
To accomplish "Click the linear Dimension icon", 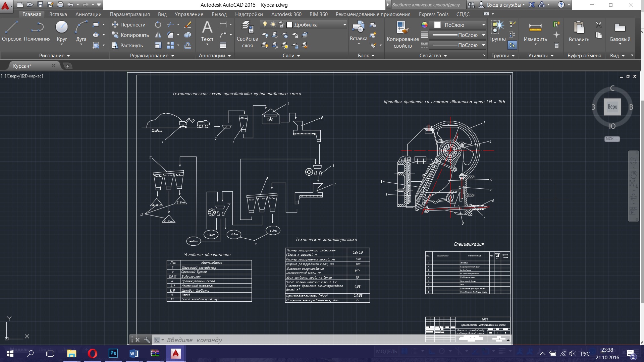I will pos(223,24).
